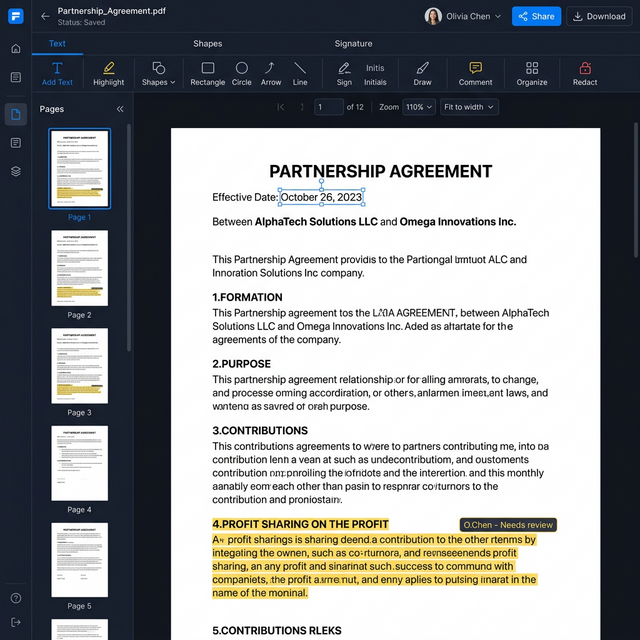Click the document vertical scrollbar
This screenshot has width=640, height=640.
pos(636,190)
